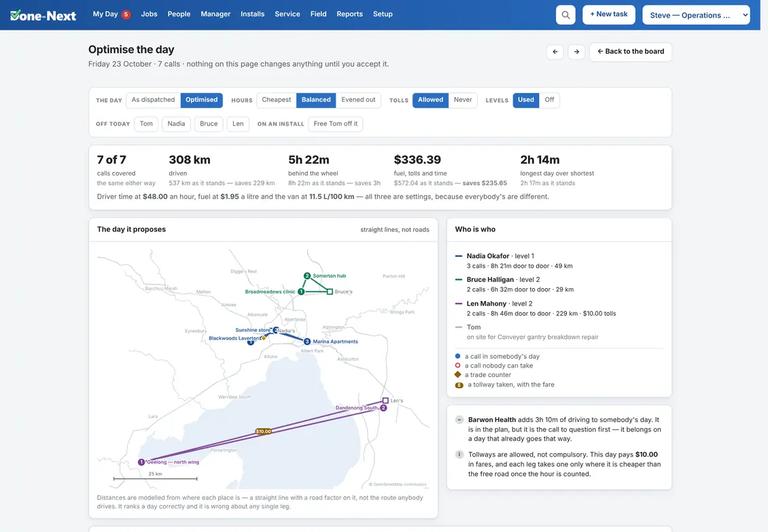The height and width of the screenshot is (532, 768).
Task: Click the 2h 14m longest day figure
Action: [540, 160]
